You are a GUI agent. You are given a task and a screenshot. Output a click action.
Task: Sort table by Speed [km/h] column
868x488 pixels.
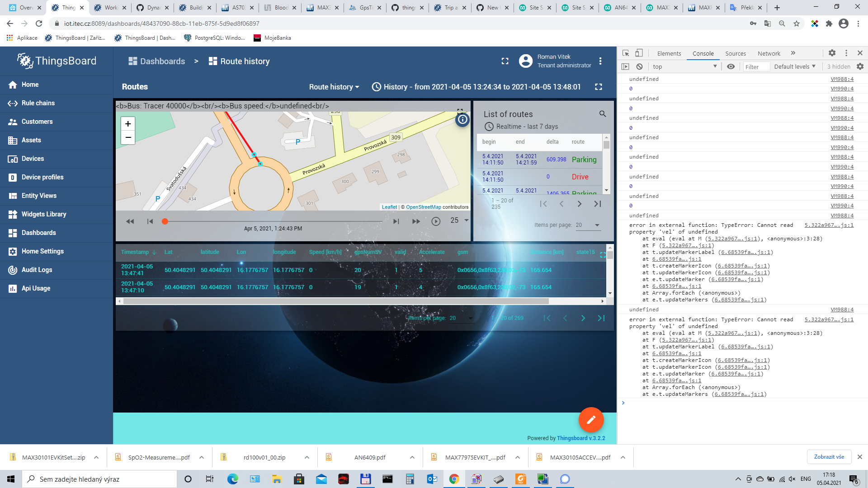(x=325, y=252)
